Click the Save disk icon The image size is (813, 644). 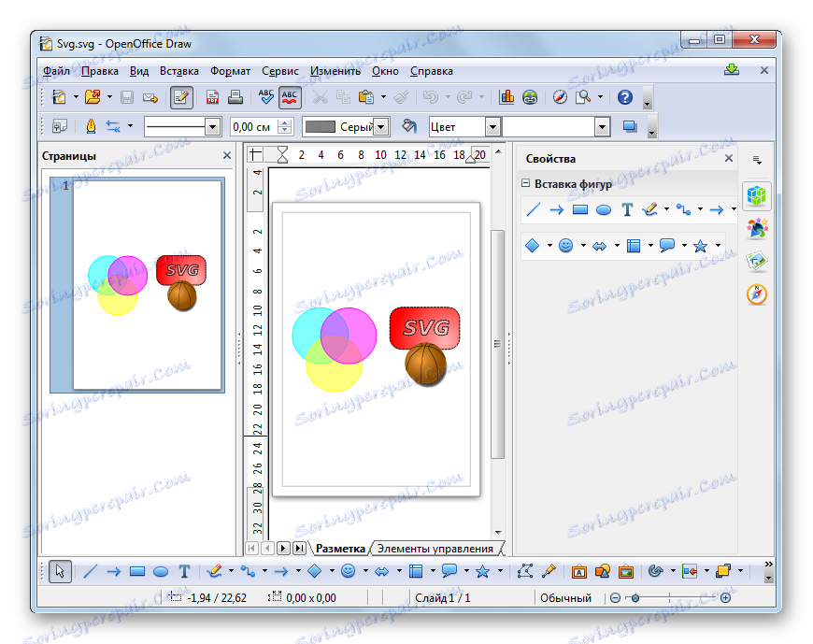[x=127, y=97]
